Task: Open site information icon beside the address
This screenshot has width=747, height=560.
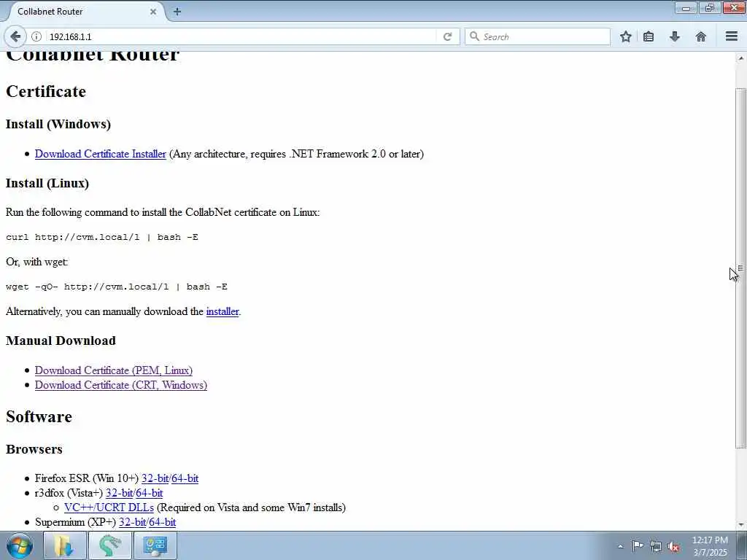Action: pos(36,36)
